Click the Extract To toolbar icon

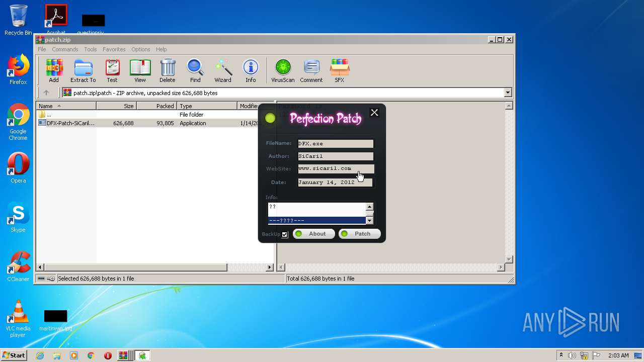(83, 70)
